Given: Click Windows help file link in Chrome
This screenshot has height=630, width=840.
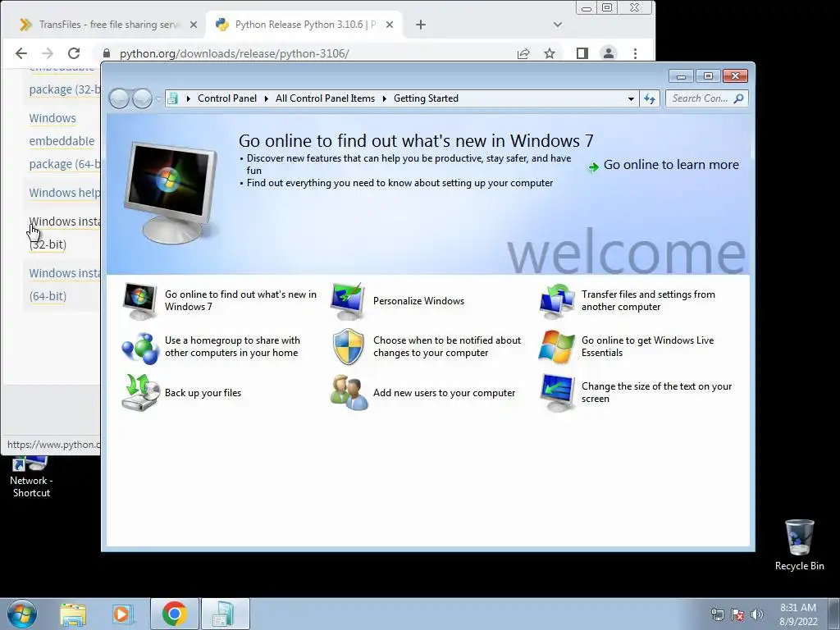Looking at the screenshot, I should (x=64, y=193).
